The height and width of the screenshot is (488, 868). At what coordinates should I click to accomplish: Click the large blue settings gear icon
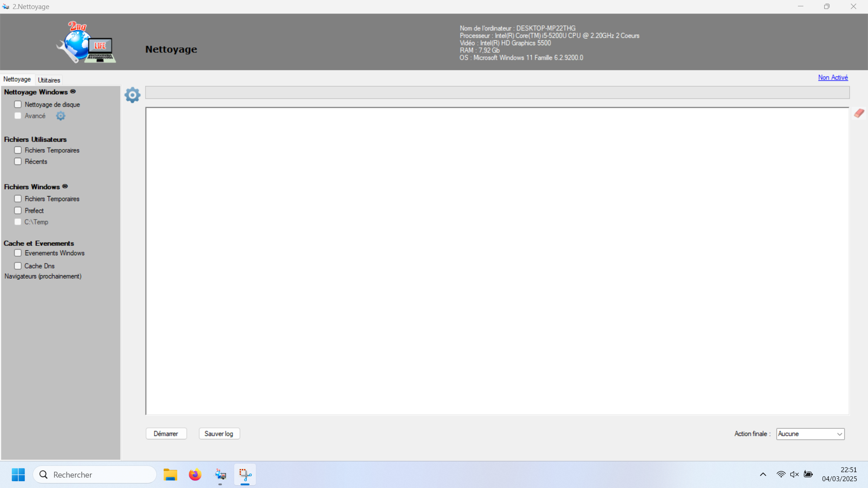(132, 95)
